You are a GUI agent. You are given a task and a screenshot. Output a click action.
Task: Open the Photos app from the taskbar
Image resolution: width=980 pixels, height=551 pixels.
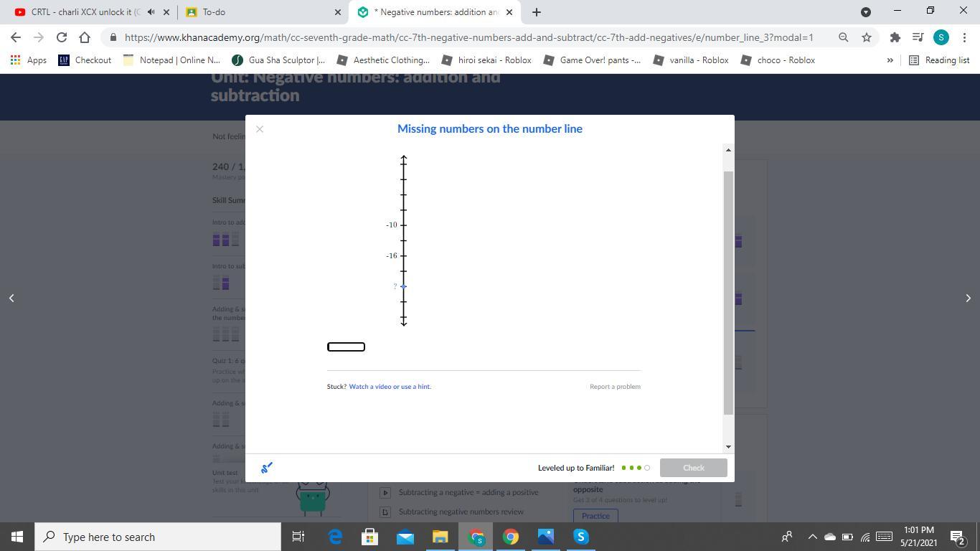coord(545,537)
